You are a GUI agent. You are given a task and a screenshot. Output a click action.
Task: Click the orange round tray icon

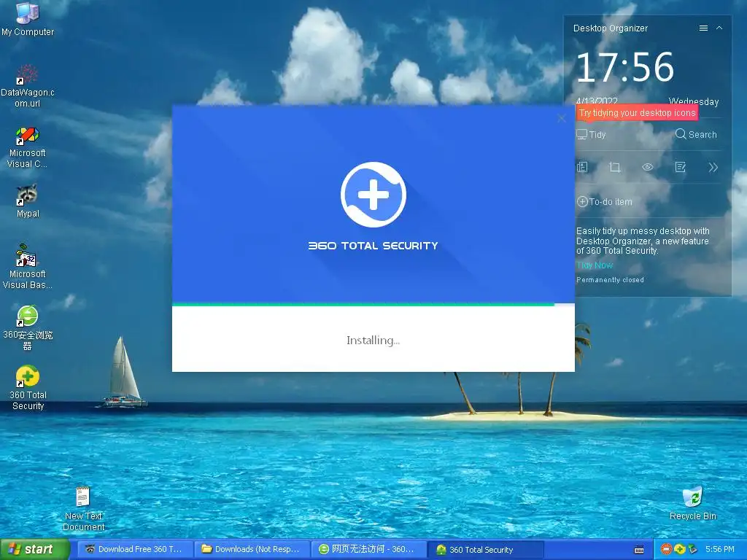[667, 550]
